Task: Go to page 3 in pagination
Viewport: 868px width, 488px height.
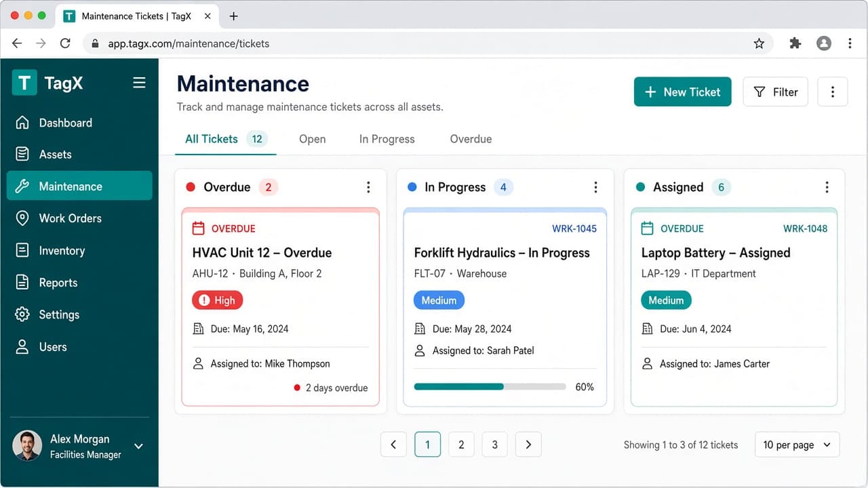Action: pyautogui.click(x=495, y=445)
